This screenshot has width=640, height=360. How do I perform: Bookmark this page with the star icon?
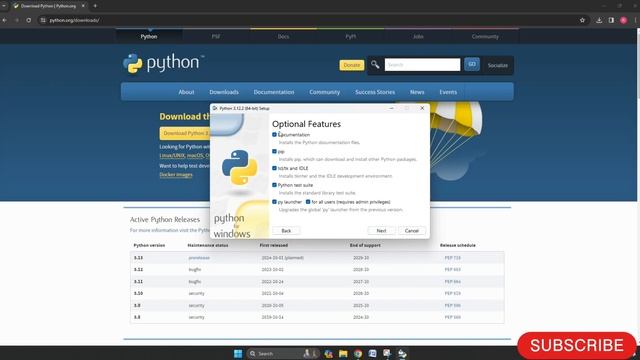coord(582,20)
